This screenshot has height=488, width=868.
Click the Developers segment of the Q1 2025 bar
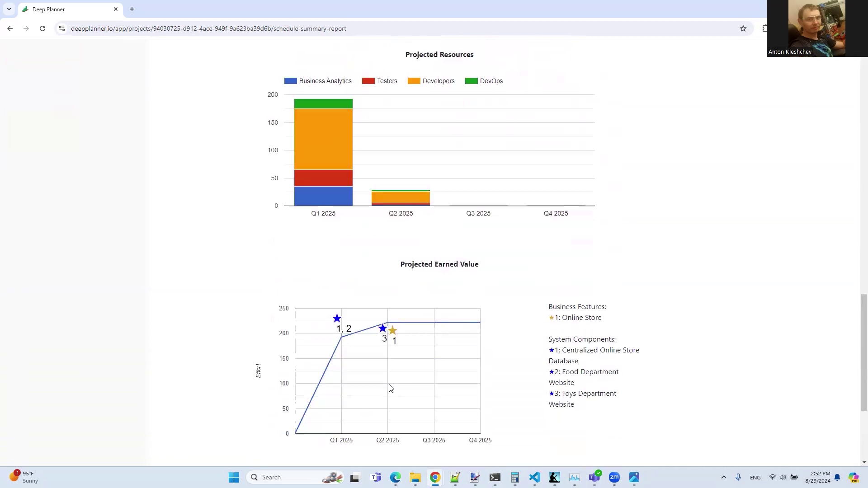coord(323,139)
